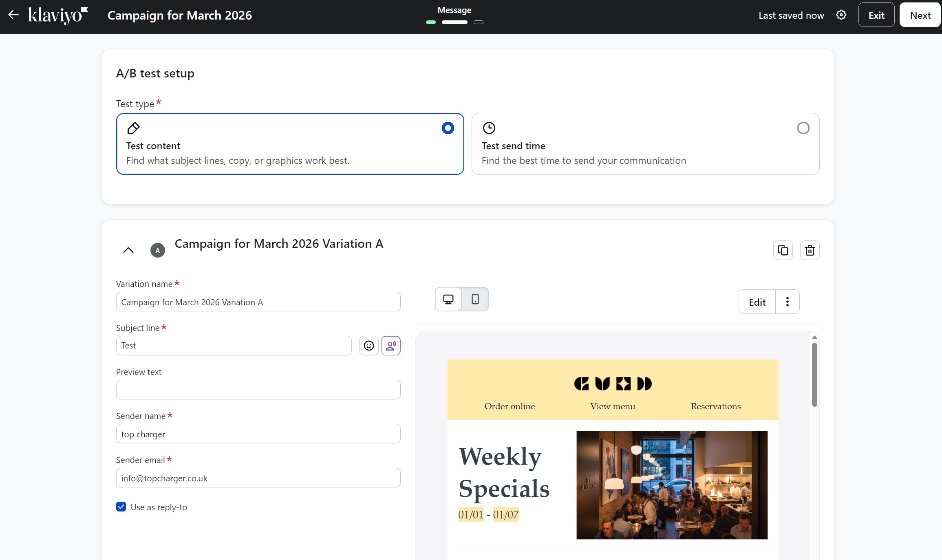Switch preview to mobile view
Screen dimensions: 942x560
475,299
